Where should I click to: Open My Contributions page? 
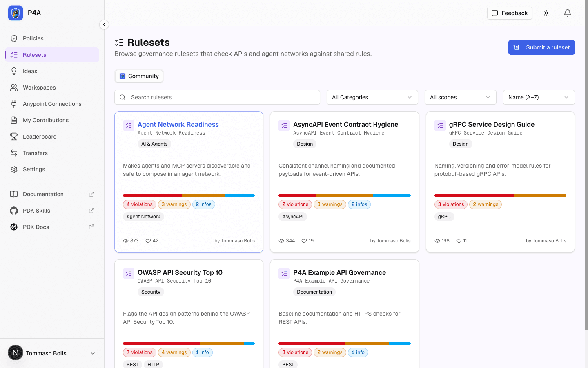52,120
